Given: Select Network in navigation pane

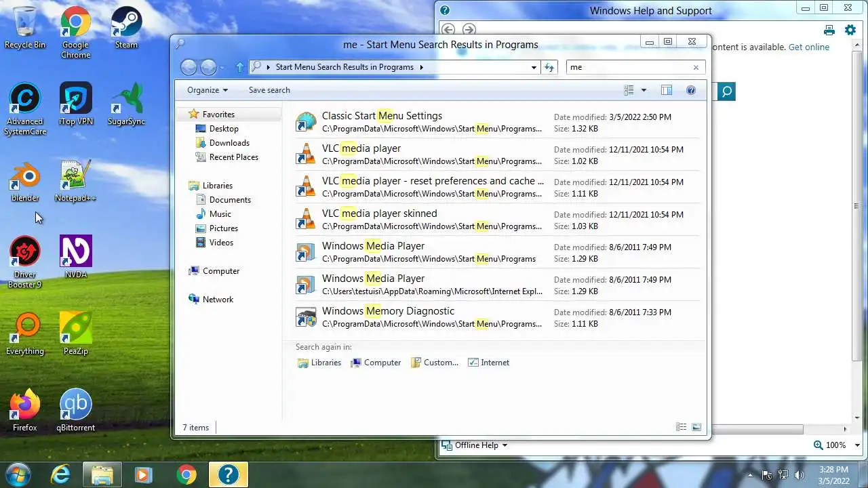Looking at the screenshot, I should click(x=211, y=300).
